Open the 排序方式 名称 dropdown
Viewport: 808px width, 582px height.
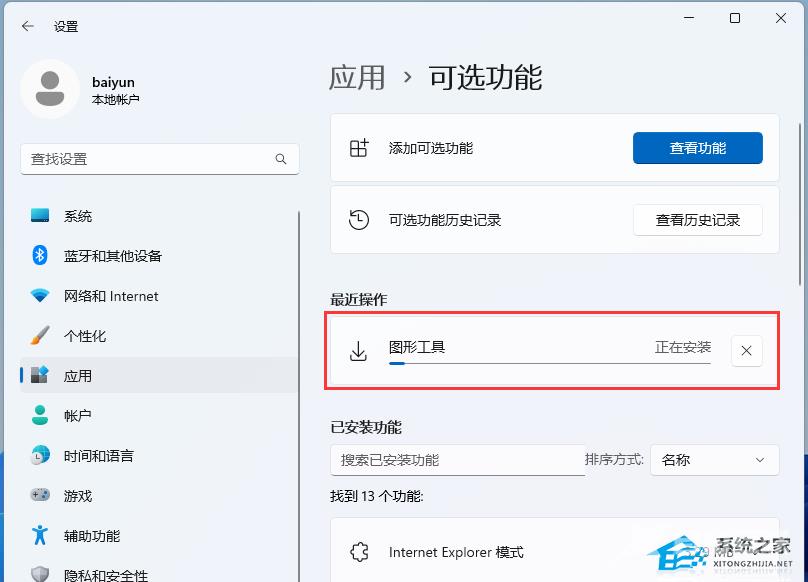[x=715, y=459]
